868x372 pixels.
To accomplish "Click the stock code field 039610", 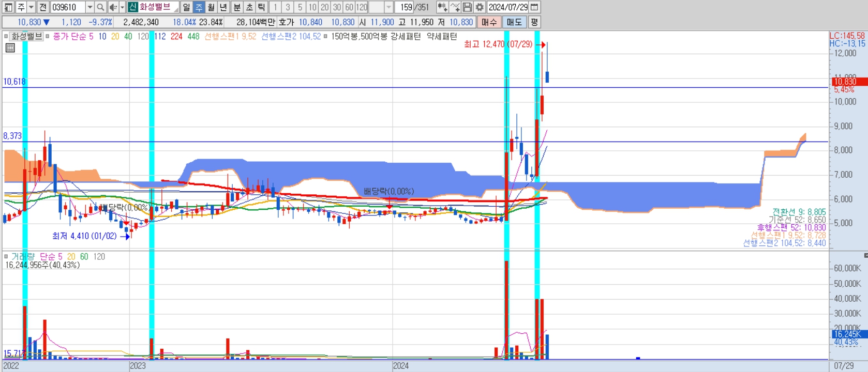I will (68, 7).
